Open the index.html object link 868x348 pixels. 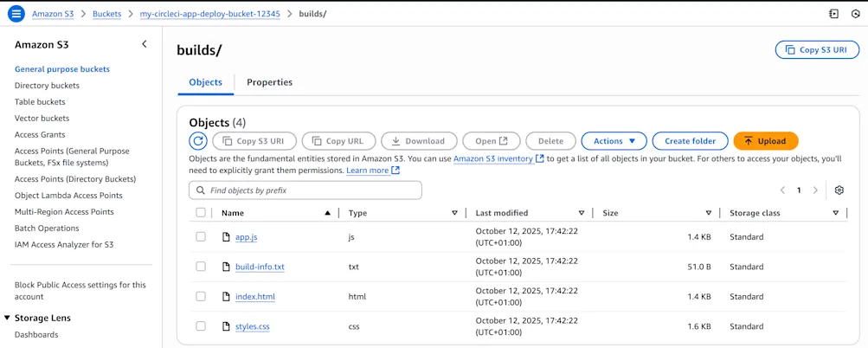(x=255, y=297)
